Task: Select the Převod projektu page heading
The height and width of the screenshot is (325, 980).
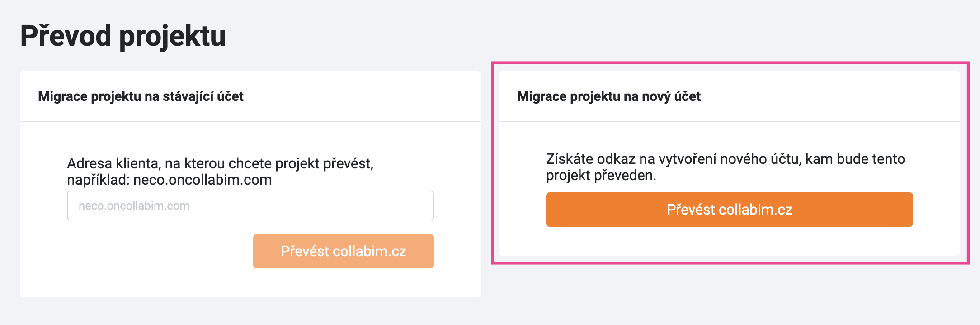Action: point(123,36)
